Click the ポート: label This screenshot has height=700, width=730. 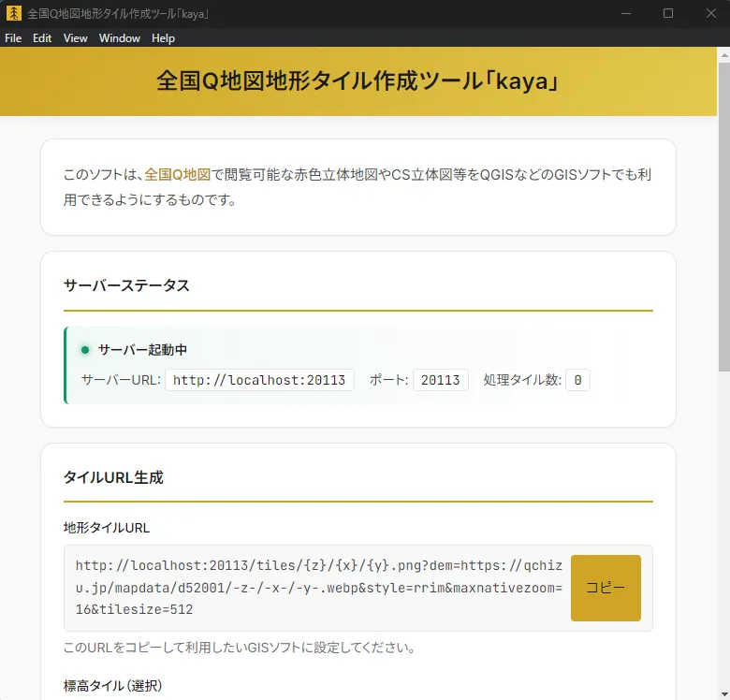pyautogui.click(x=388, y=380)
